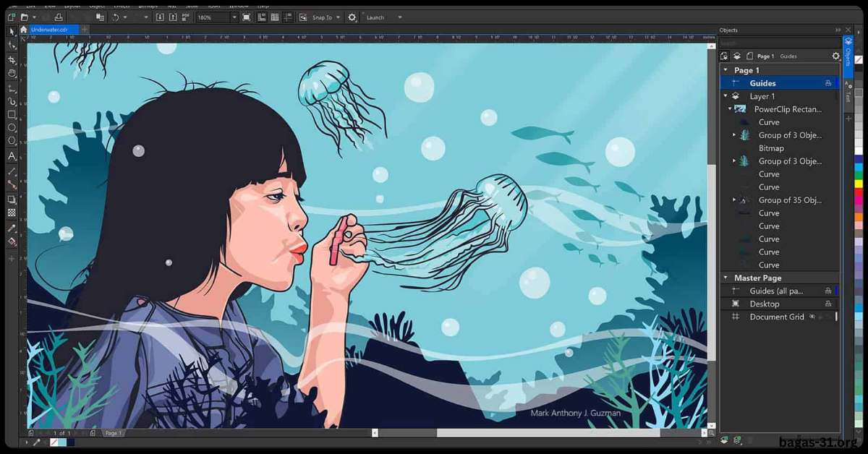Select the Shape tool
Image resolution: width=868 pixels, height=454 pixels.
(x=12, y=45)
